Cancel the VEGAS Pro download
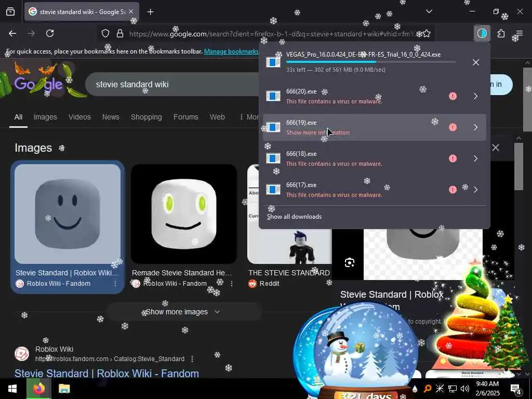Screen dimensions: 532x399 click(x=476, y=62)
